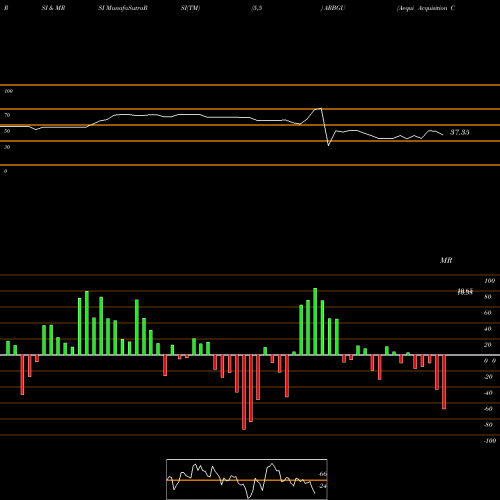This screenshot has width=500, height=500.
Task: Click the 70 label on RSI scale
Action: [7, 115]
